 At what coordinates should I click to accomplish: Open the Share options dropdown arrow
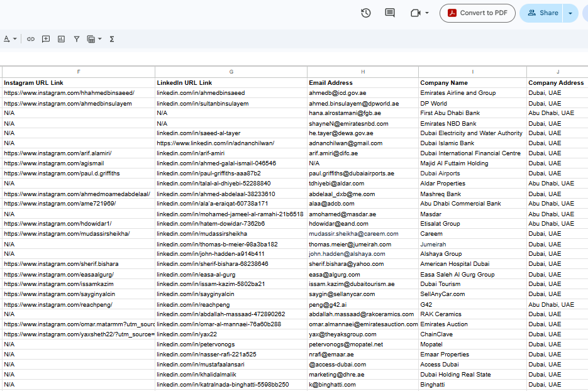coord(570,13)
